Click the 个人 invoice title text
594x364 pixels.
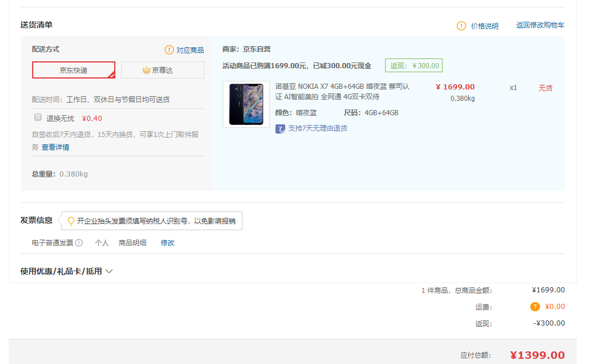click(x=102, y=243)
